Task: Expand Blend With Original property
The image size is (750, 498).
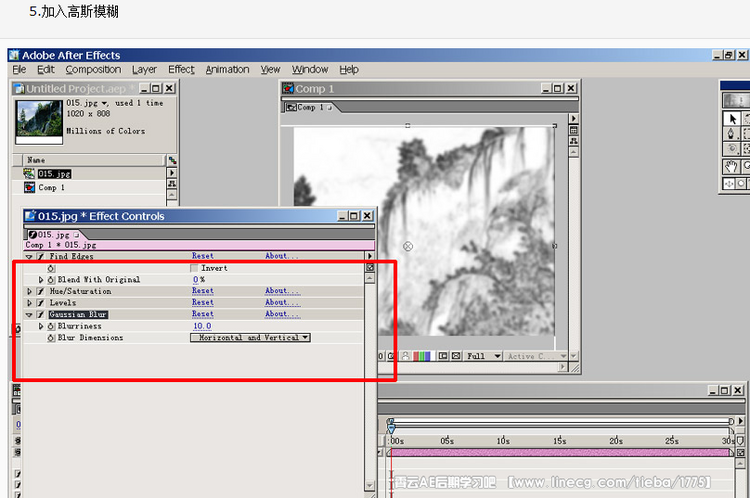Action: click(41, 280)
